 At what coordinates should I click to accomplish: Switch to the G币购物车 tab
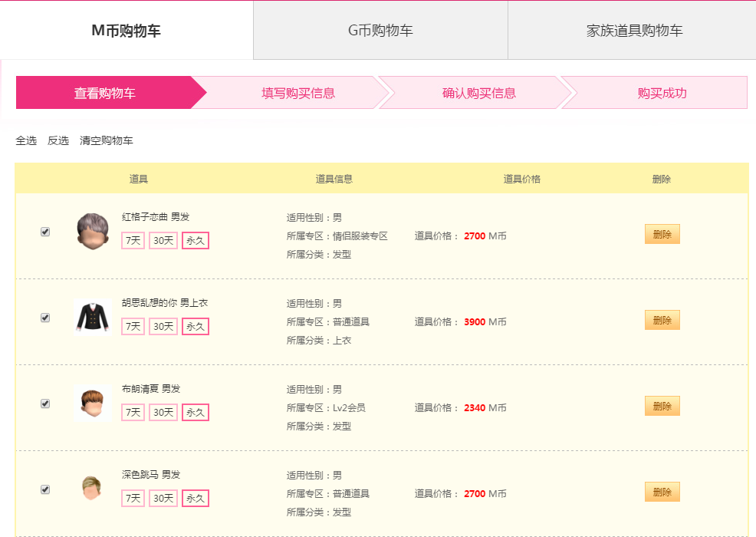[x=380, y=31]
